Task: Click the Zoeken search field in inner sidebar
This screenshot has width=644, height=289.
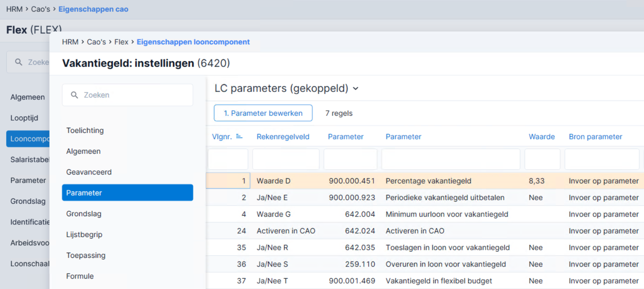Action: pyautogui.click(x=127, y=95)
